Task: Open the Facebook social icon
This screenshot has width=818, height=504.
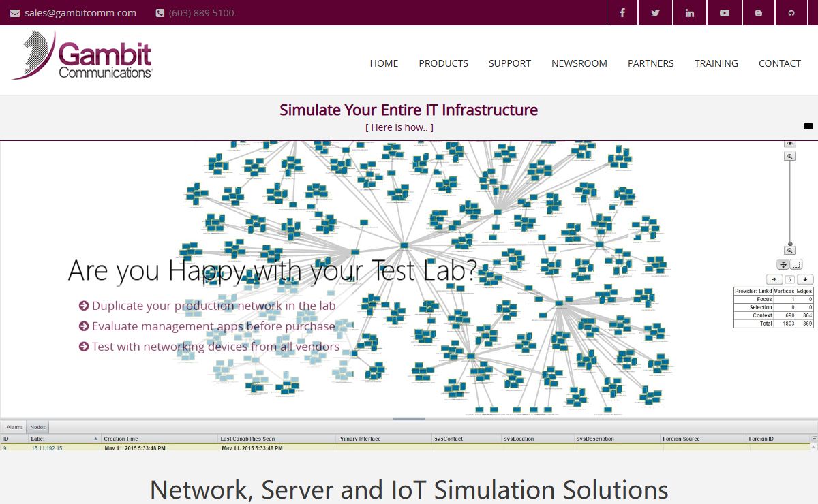Action: coord(622,13)
